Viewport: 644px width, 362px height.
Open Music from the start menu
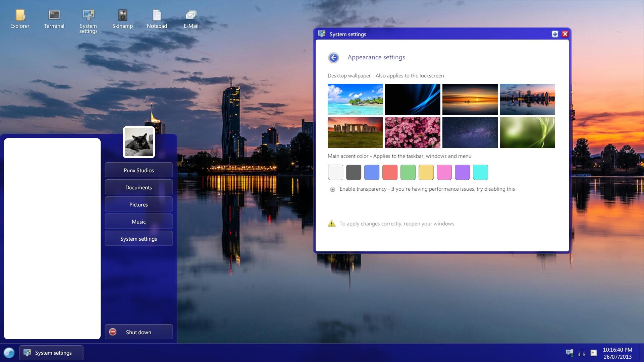139,222
